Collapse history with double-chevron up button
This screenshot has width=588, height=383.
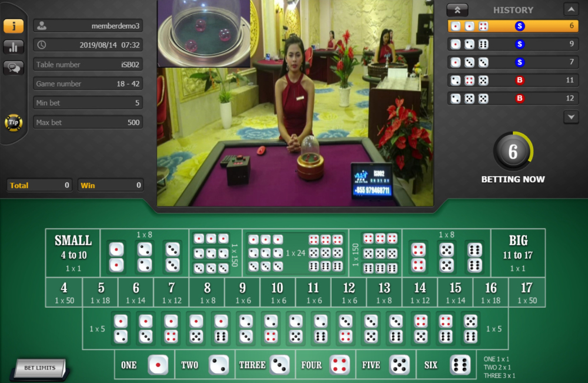pos(457,9)
